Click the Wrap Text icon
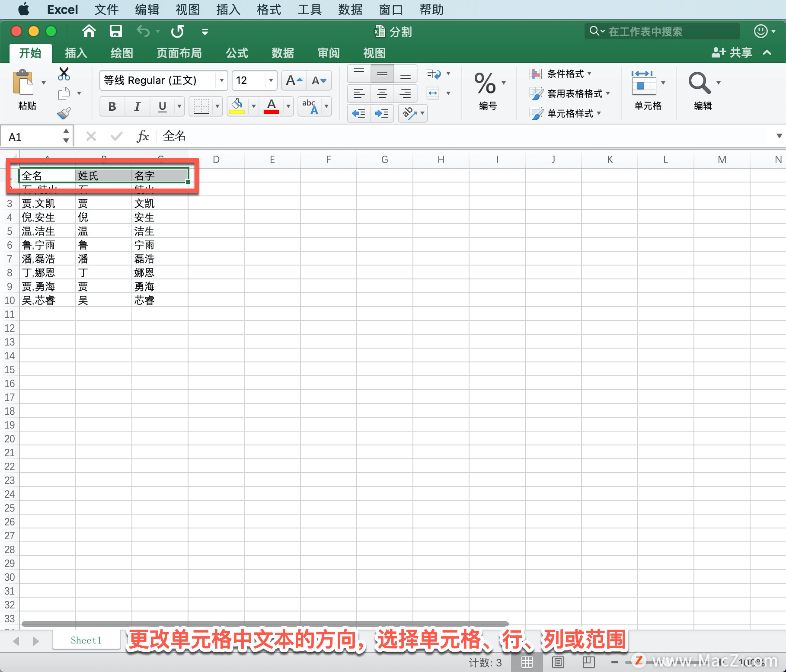 (433, 74)
